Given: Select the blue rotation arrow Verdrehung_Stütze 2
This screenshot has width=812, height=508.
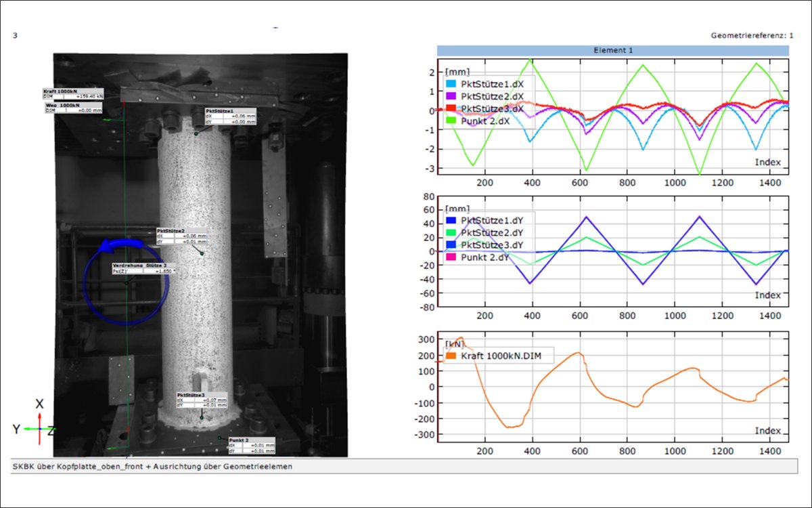Looking at the screenshot, I should 126,282.
